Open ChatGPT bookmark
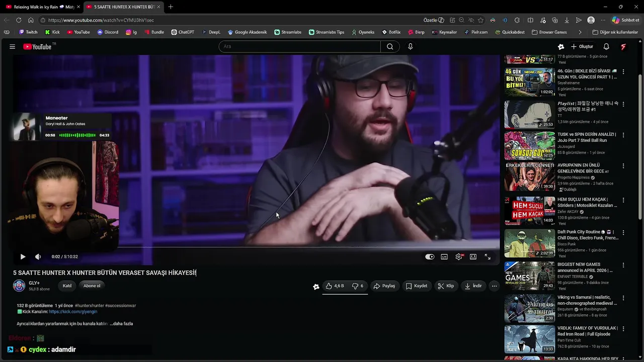This screenshot has width=644, height=362. tap(182, 32)
